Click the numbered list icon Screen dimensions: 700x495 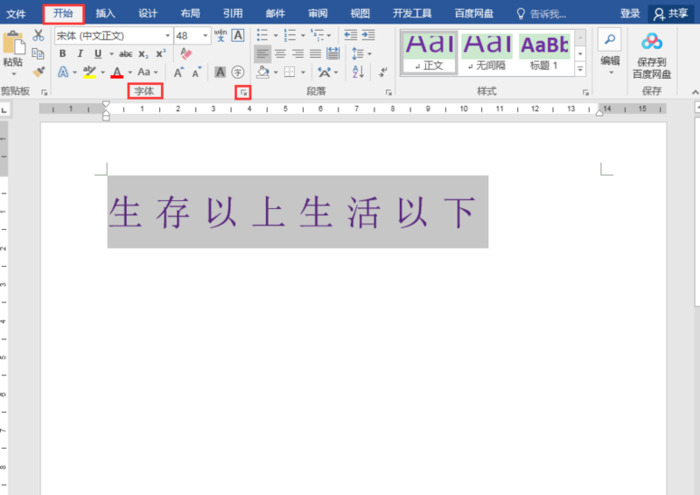coord(290,35)
